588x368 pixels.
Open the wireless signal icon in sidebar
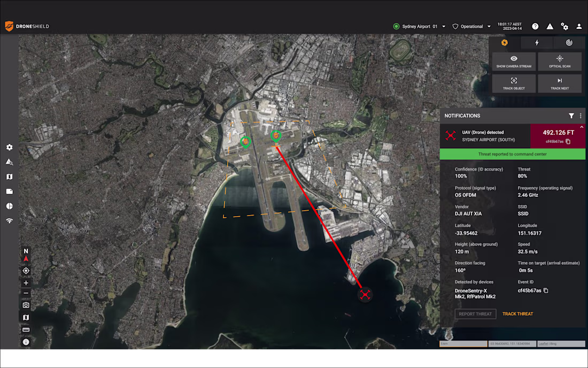tap(10, 220)
